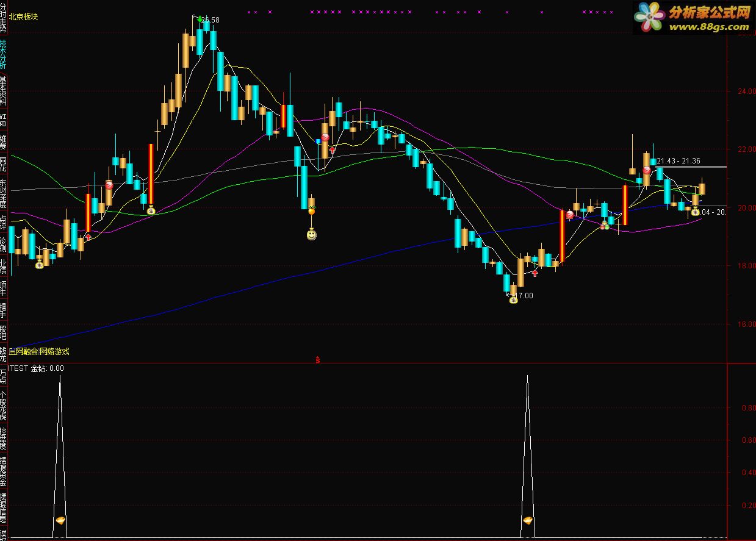Click the red ball icon below the 21.43 label
756x541 pixels.
[x=646, y=170]
